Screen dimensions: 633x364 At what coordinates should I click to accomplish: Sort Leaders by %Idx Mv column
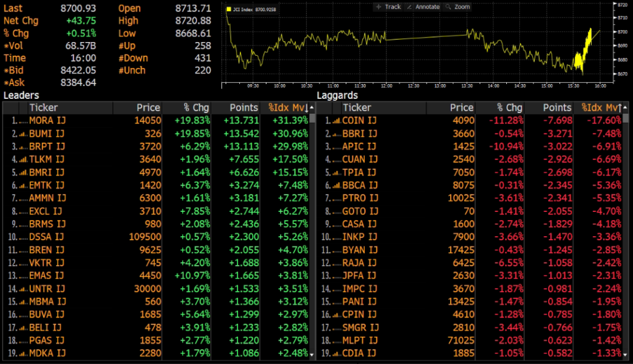point(287,108)
